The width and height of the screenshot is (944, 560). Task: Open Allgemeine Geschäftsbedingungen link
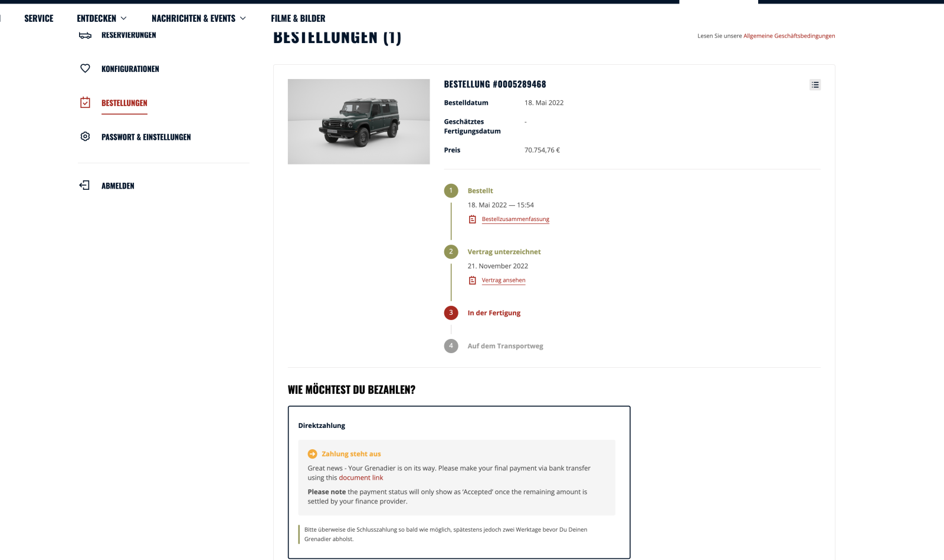789,36
